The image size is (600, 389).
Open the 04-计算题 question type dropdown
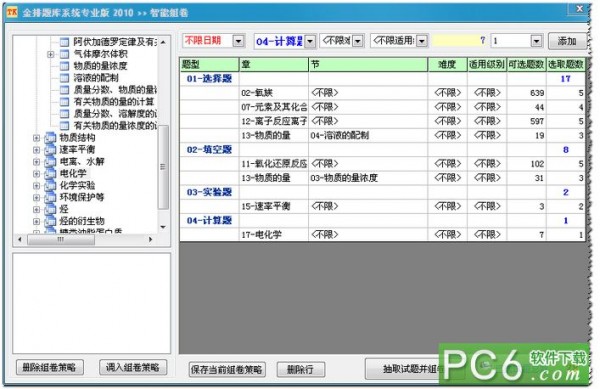[x=310, y=41]
